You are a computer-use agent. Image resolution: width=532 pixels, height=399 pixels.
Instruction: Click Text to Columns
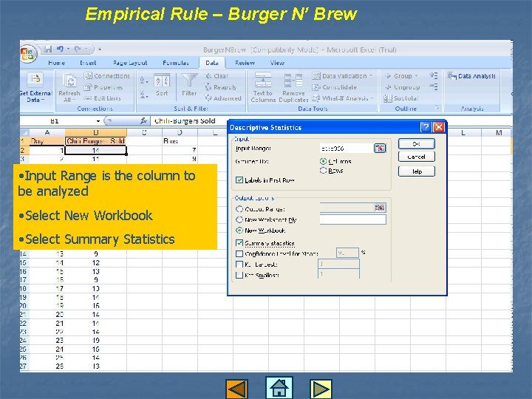click(x=263, y=87)
